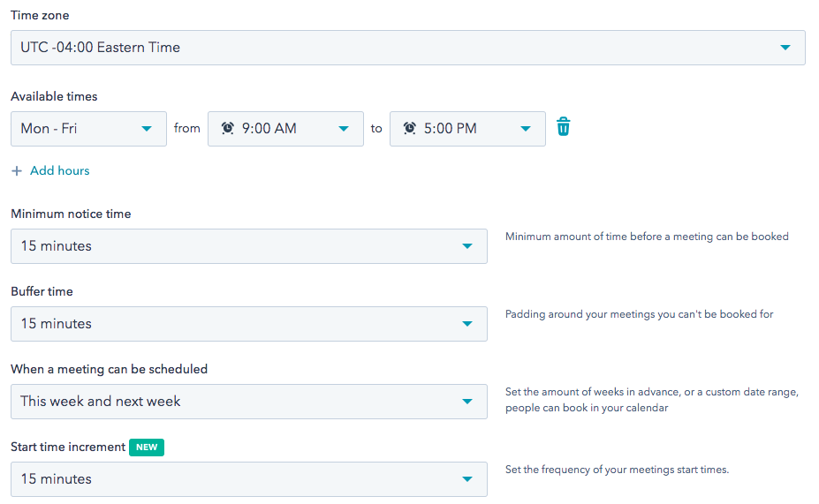The image size is (819, 504).
Task: Click the alarm clock icon in 9:00 AM field
Action: [x=228, y=128]
